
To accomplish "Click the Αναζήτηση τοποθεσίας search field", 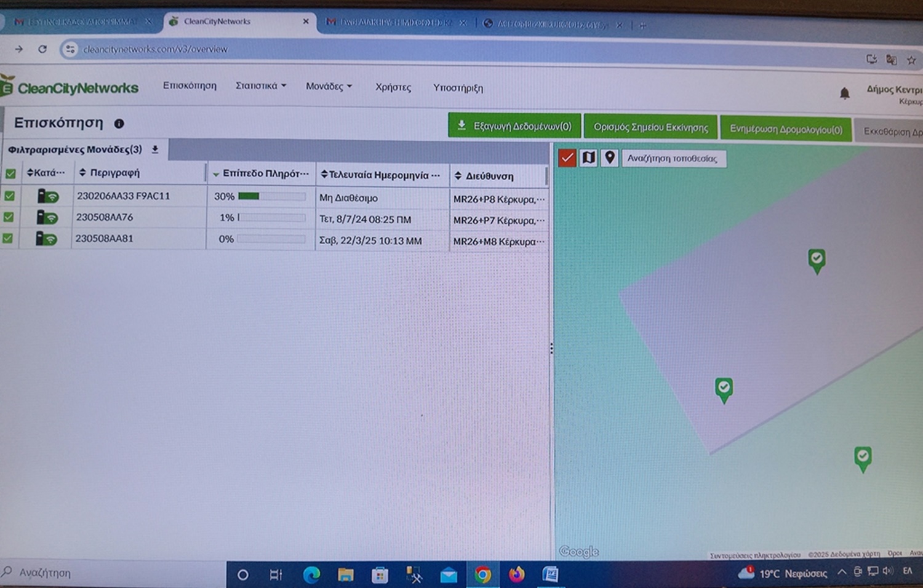I will pyautogui.click(x=673, y=159).
